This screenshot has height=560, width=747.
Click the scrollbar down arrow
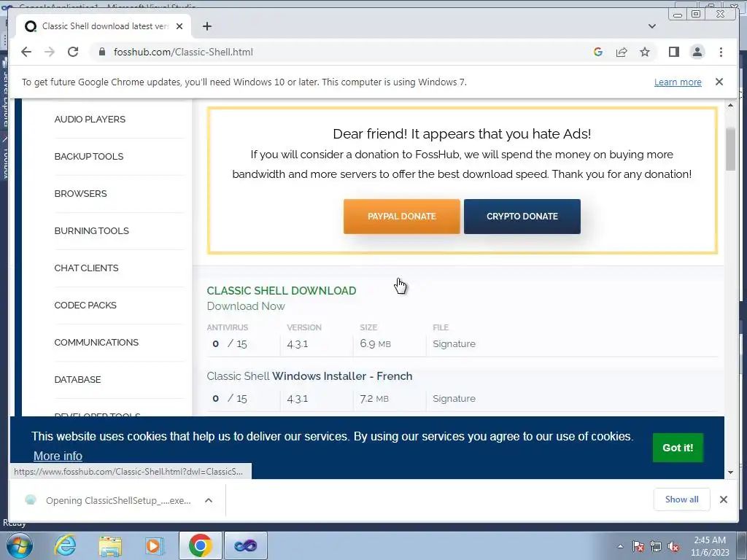coord(730,472)
